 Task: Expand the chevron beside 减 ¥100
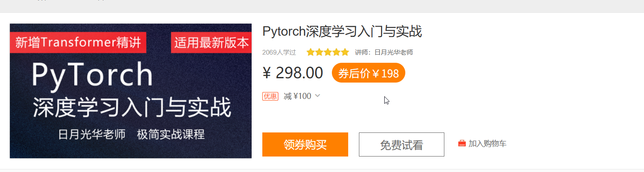(x=317, y=95)
